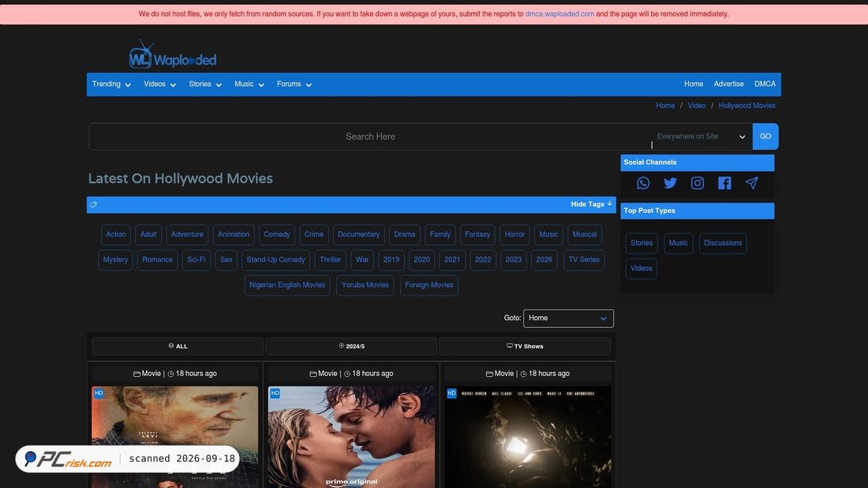Screen dimensions: 868x488
Task: Open the Goto Home dropdown
Action: coord(568,319)
